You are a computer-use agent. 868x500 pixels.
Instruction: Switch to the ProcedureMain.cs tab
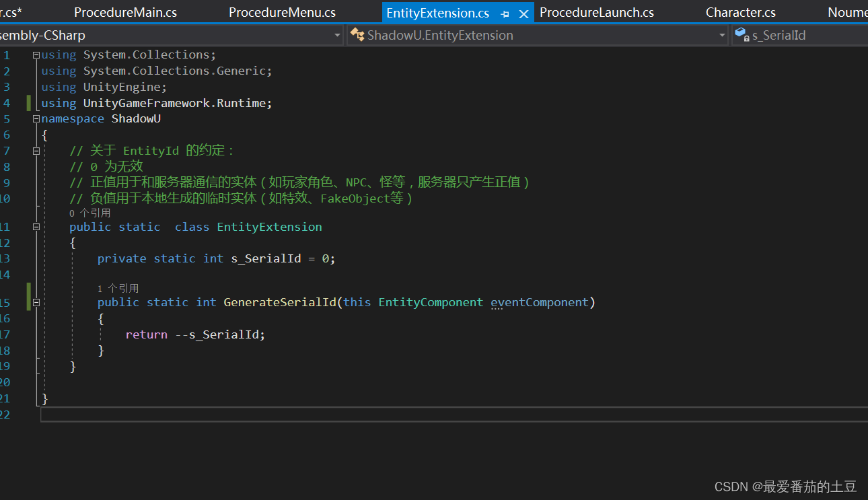coord(125,12)
